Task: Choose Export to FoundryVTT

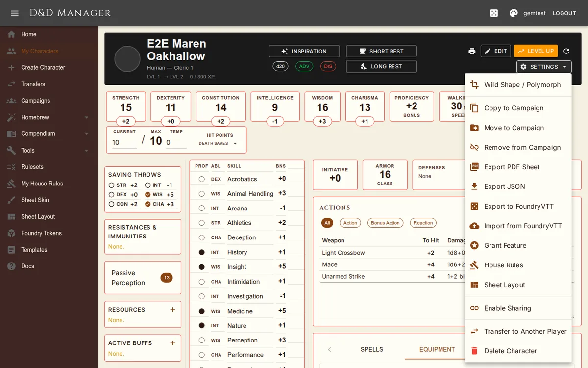Action: 518,207
